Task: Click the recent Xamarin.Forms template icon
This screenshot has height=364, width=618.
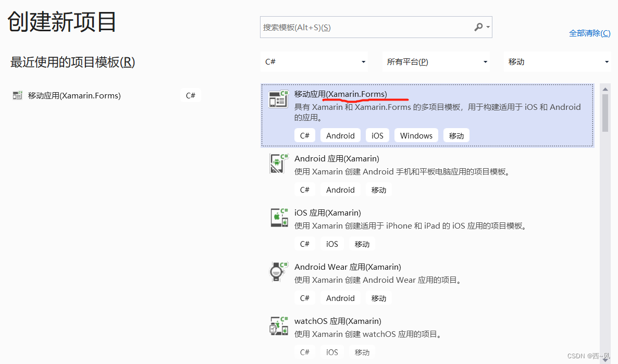Action: tap(17, 95)
